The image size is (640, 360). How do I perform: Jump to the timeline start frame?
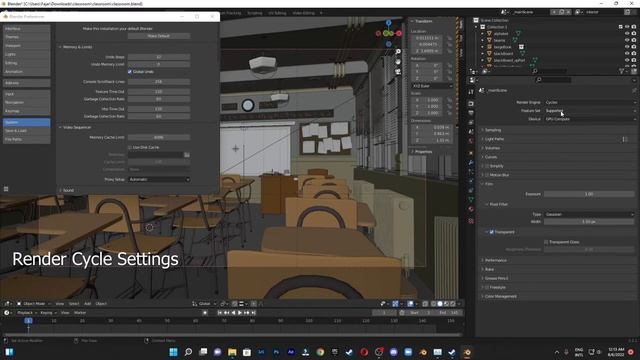click(220, 313)
